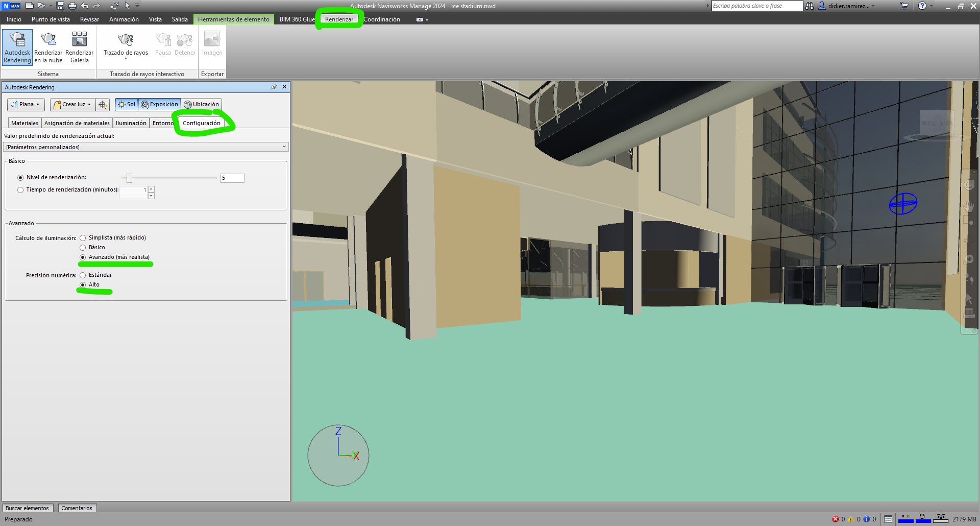Click the Help question mark icon
Image resolution: width=980 pixels, height=526 pixels.
(922, 6)
